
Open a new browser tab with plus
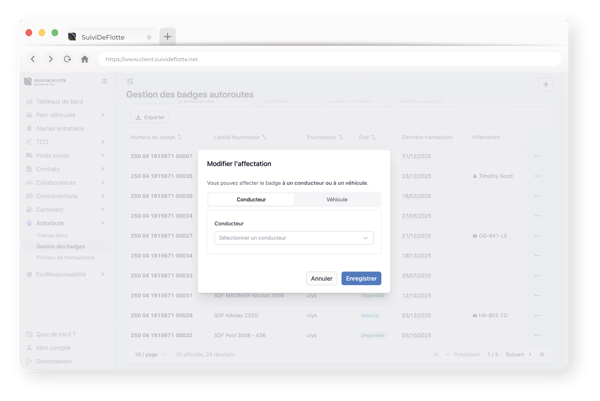coord(167,36)
